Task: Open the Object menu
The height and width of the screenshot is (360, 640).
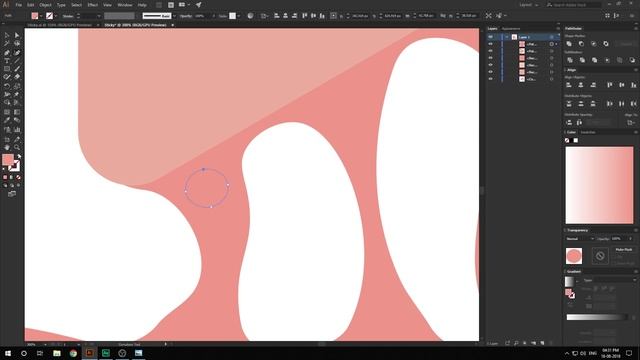Action: [x=45, y=5]
